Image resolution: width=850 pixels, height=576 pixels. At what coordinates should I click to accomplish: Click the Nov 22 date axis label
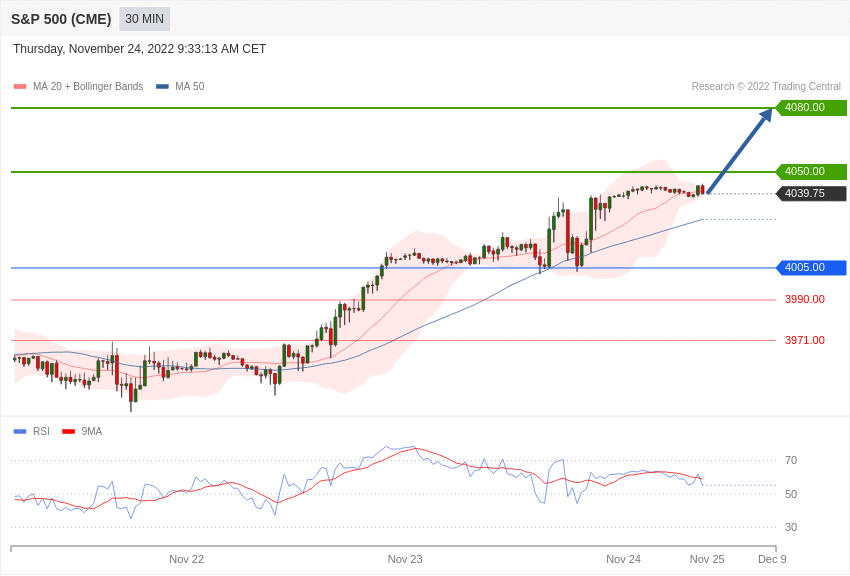click(x=186, y=559)
